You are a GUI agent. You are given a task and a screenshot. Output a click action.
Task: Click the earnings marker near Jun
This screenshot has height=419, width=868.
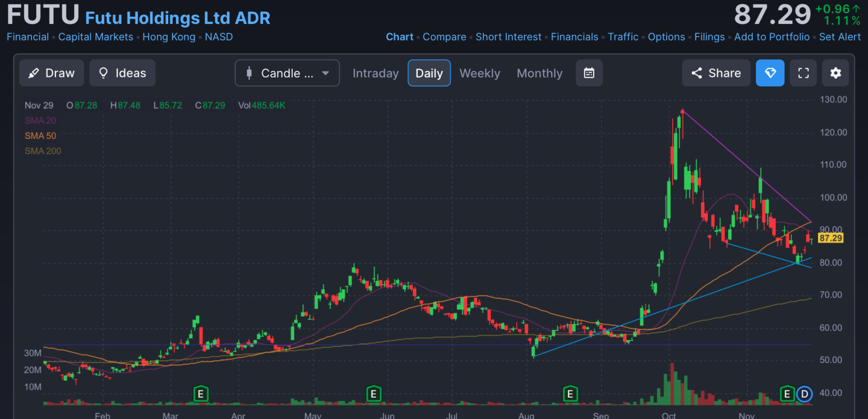pos(373,394)
